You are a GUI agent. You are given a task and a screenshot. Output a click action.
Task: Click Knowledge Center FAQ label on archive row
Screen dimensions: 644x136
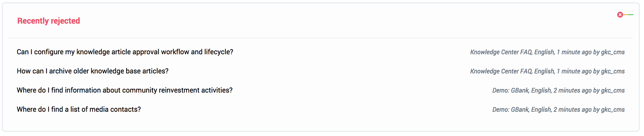pos(501,71)
